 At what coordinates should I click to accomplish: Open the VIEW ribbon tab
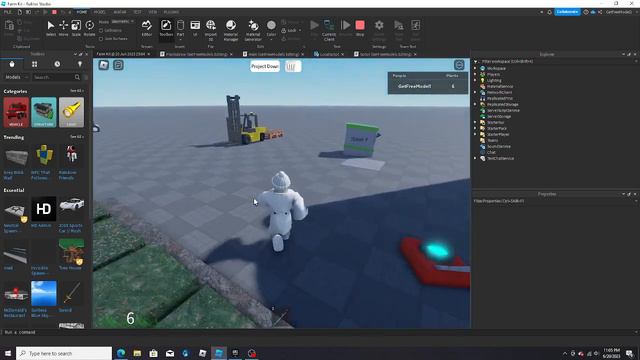[x=153, y=12]
